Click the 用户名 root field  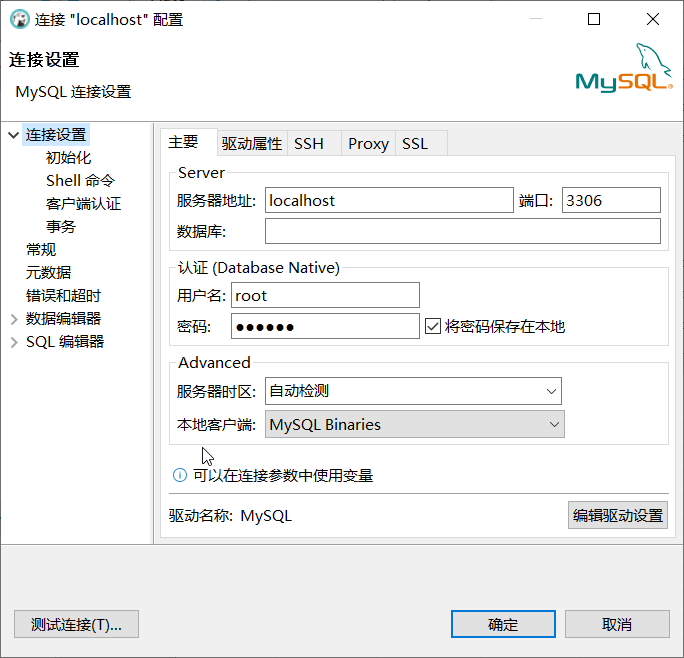(x=325, y=295)
